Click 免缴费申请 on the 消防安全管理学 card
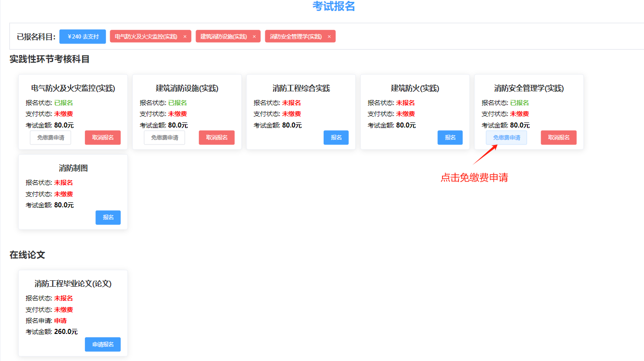Screen dimensions: 644x361 click(x=506, y=138)
